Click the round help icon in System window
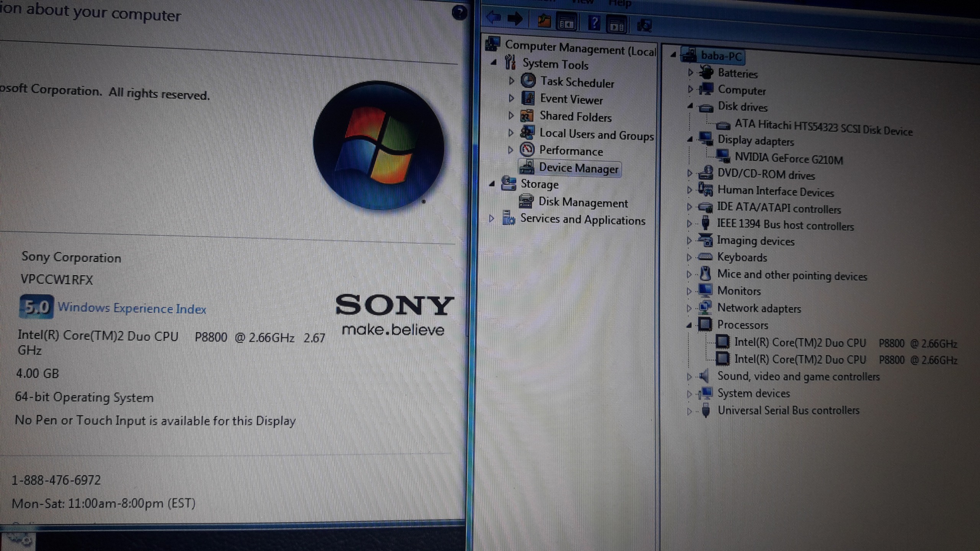This screenshot has width=980, height=551. pos(459,13)
